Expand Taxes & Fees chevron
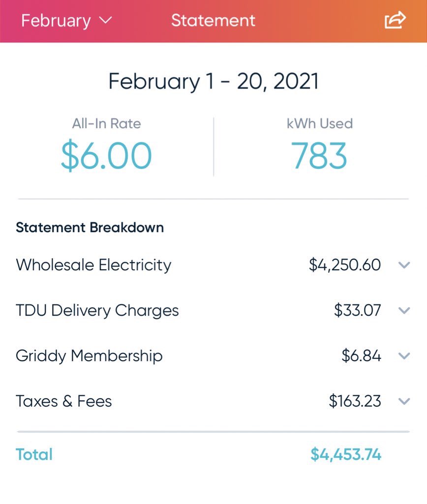The image size is (427, 504). pyautogui.click(x=404, y=401)
